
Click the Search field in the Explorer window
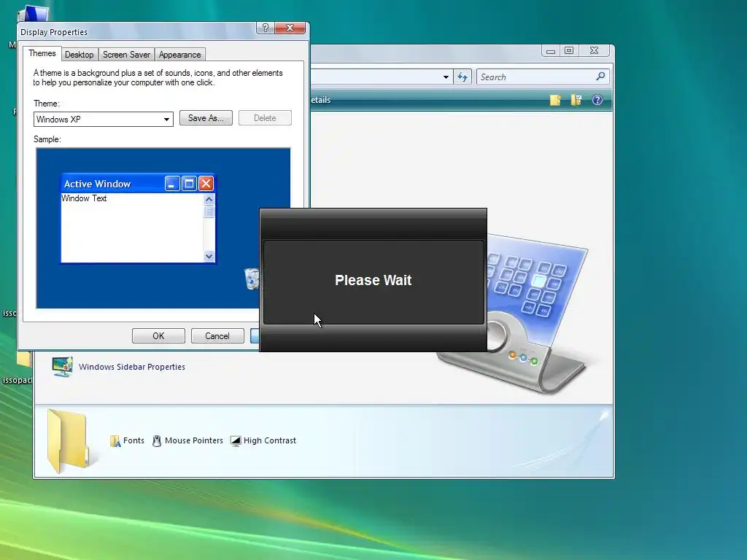(543, 77)
